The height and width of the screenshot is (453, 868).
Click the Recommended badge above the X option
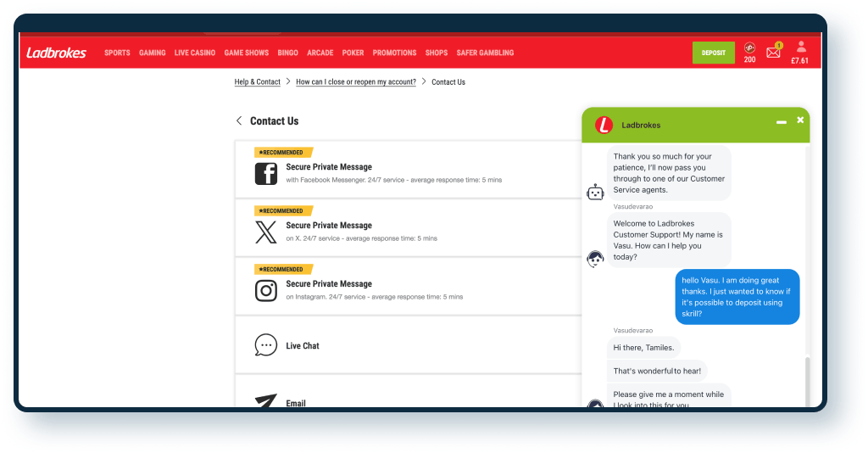[x=283, y=210]
